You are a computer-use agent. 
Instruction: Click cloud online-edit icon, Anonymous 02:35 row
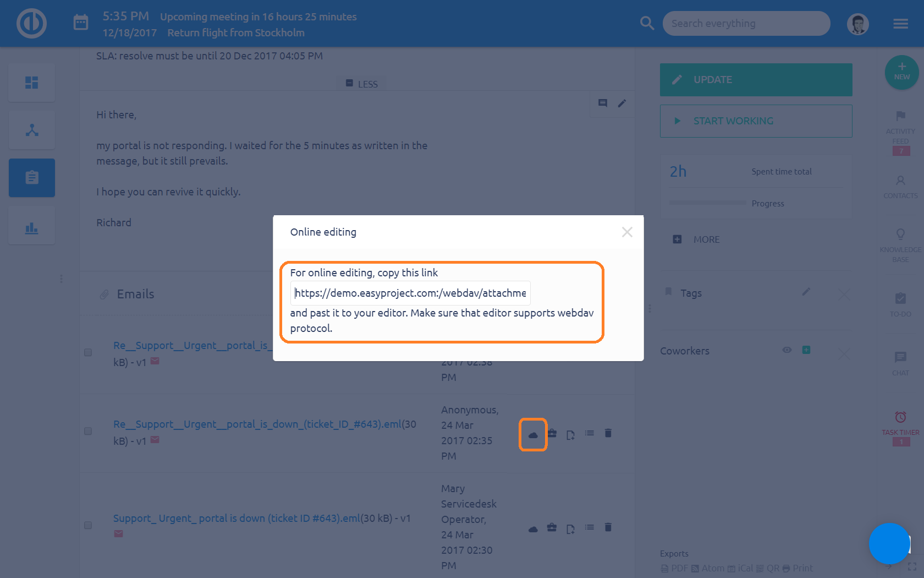[x=533, y=435]
